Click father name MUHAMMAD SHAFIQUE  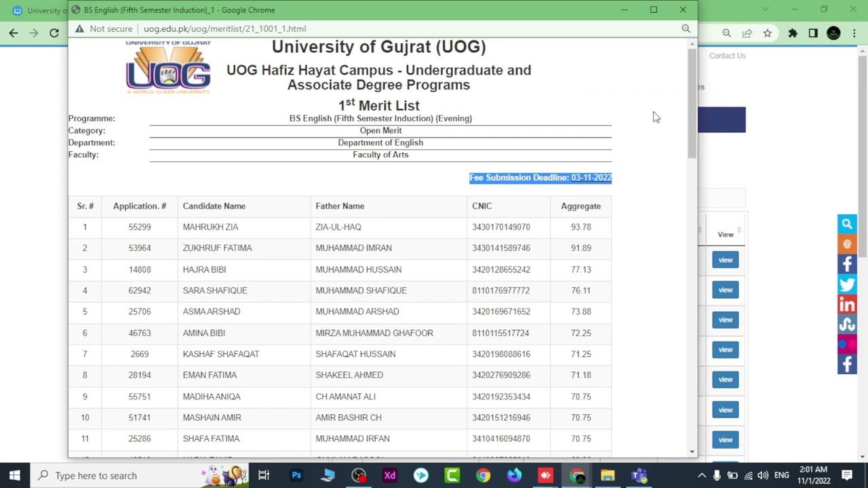361,290
